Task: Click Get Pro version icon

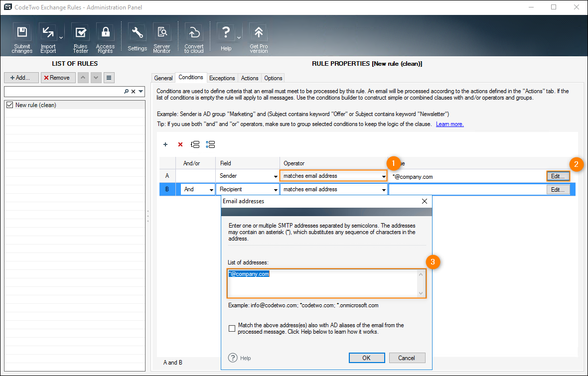Action: point(259,38)
